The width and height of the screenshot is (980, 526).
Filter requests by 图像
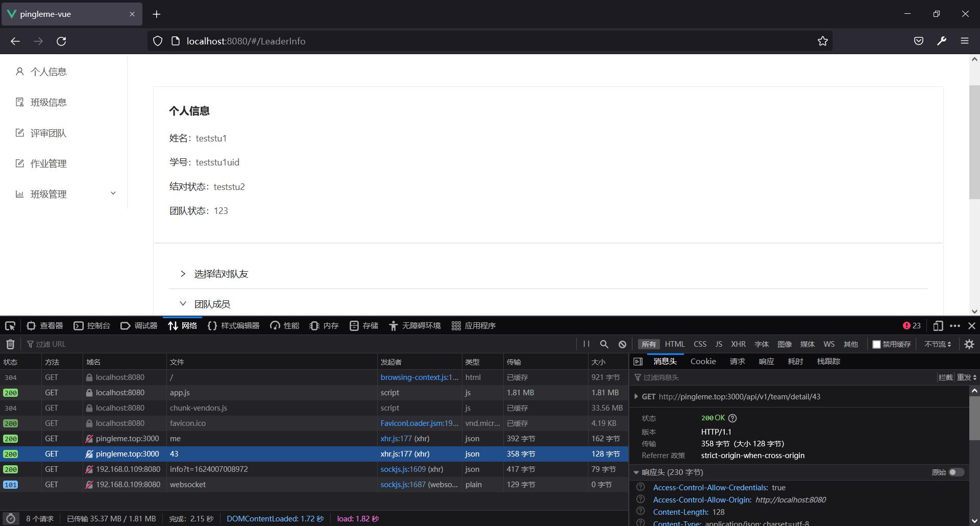pos(785,344)
